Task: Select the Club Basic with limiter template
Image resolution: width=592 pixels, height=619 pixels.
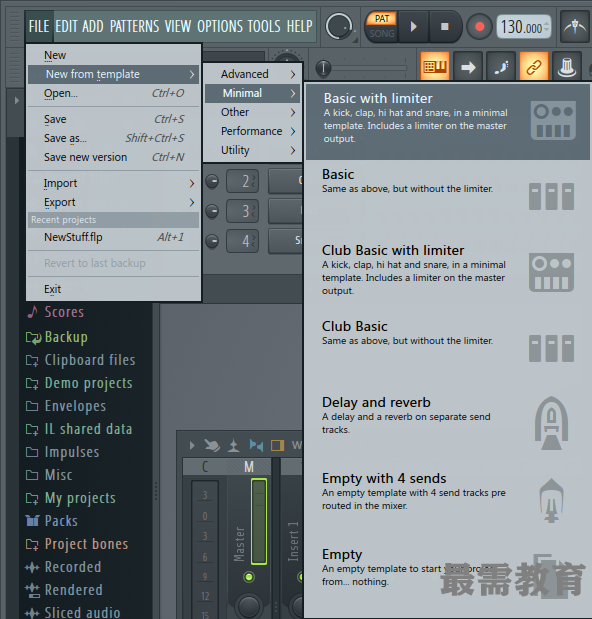Action: point(448,274)
